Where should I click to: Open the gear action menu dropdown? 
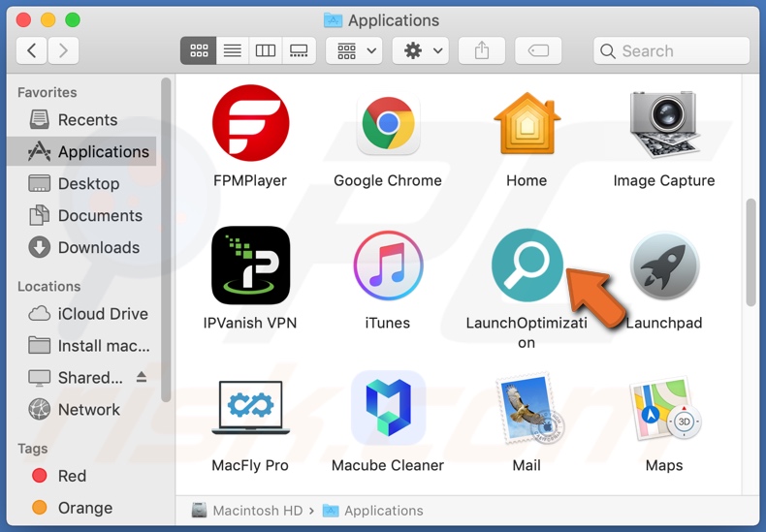(421, 50)
